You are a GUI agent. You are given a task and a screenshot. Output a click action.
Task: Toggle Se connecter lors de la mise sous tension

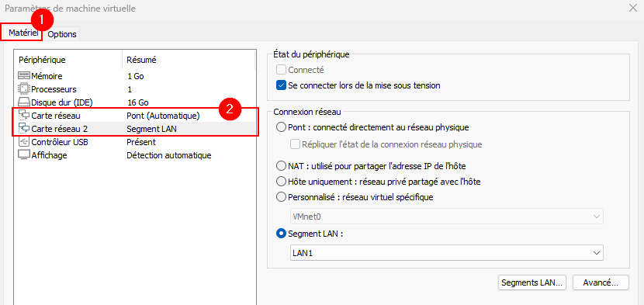[x=282, y=85]
